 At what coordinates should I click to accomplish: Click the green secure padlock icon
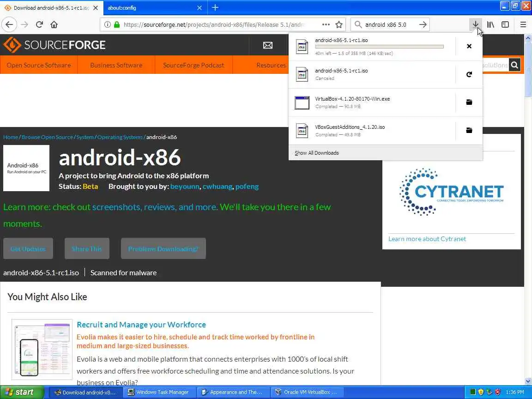click(x=117, y=24)
